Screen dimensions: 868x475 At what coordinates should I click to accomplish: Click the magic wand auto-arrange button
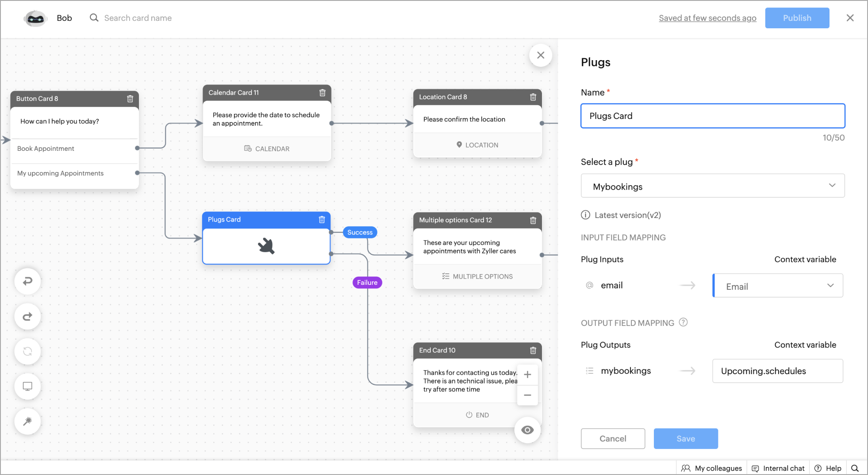coord(27,421)
